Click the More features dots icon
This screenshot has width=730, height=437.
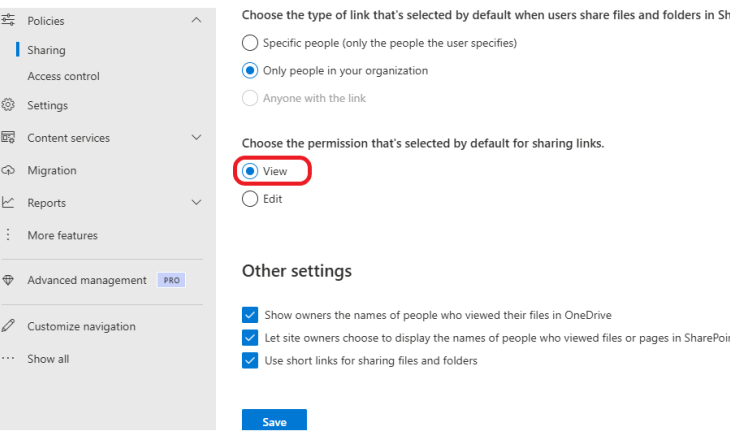click(8, 235)
